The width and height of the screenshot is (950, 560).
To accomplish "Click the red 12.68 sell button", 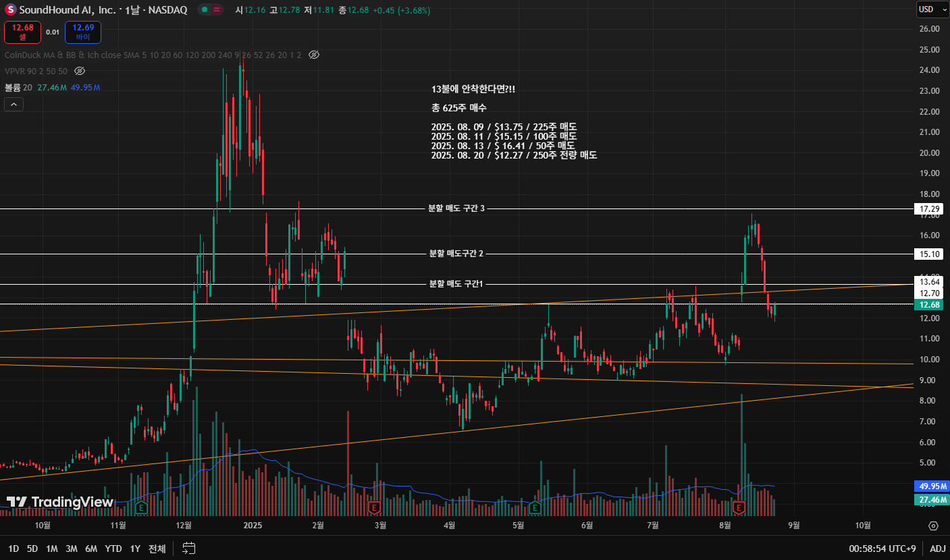I will [23, 32].
